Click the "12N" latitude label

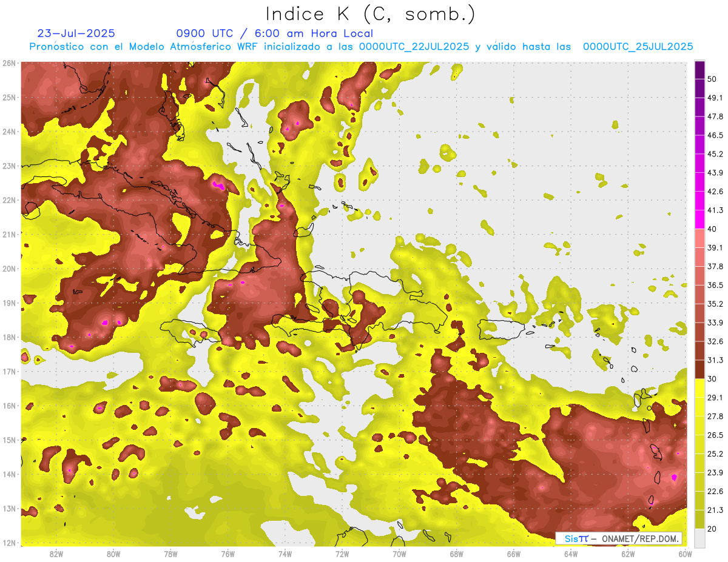[x=8, y=543]
